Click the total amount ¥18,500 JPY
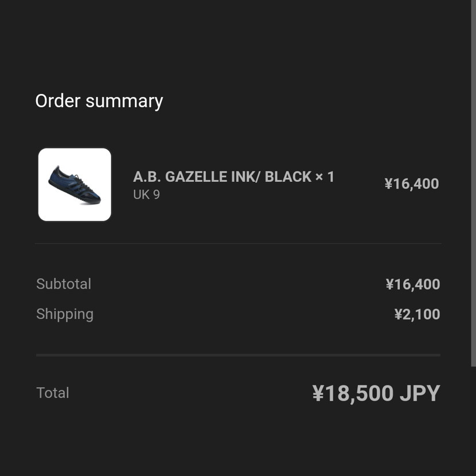The height and width of the screenshot is (476, 476). [376, 393]
